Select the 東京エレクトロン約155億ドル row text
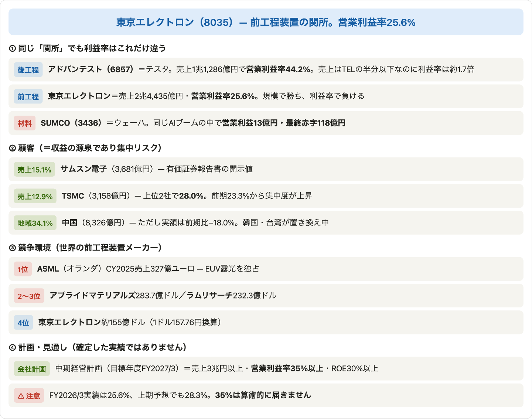Viewport: 532px width, 419px height. coord(130,322)
